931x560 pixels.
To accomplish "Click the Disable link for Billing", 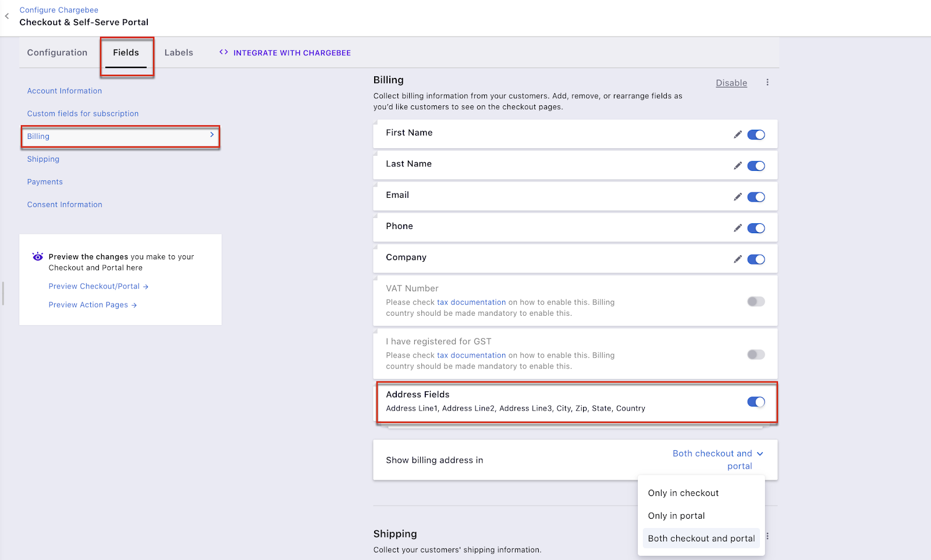I will pyautogui.click(x=731, y=83).
